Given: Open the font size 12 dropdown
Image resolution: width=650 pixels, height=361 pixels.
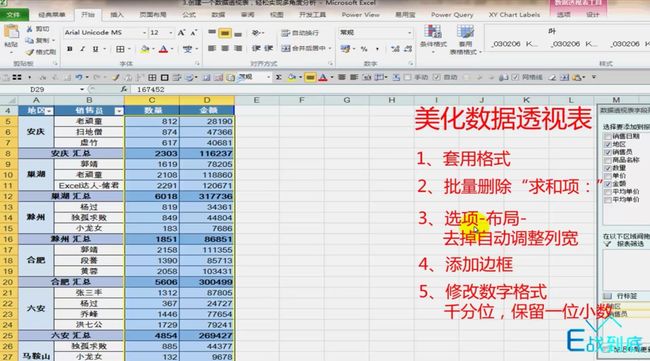Looking at the screenshot, I should [170, 32].
